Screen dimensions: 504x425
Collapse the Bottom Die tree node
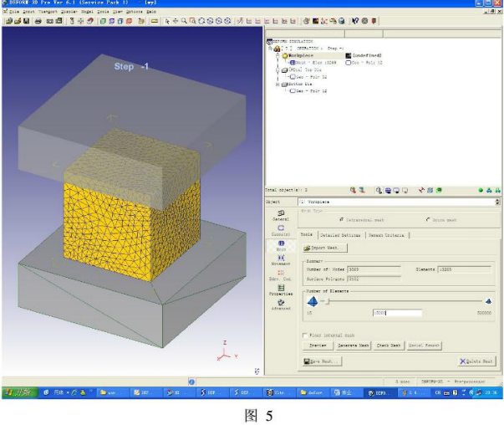[x=277, y=84]
